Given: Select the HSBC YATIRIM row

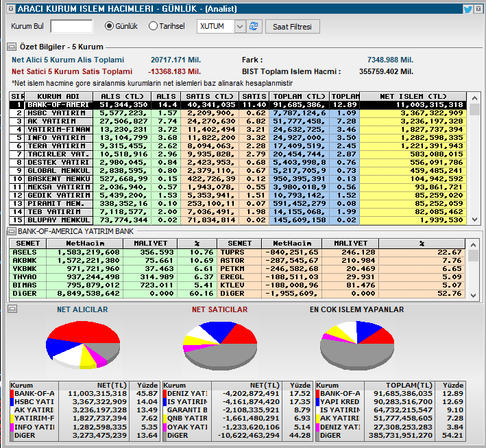Looking at the screenshot, I should tap(238, 113).
